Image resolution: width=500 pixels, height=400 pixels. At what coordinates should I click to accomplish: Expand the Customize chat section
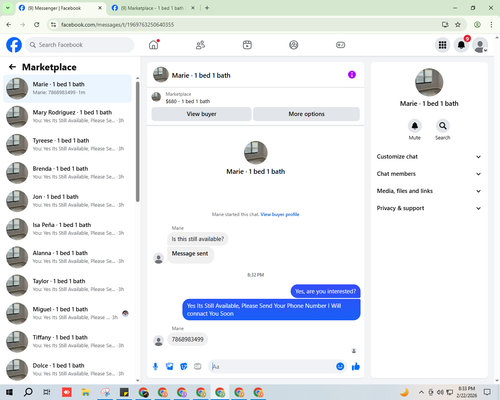[x=429, y=157]
